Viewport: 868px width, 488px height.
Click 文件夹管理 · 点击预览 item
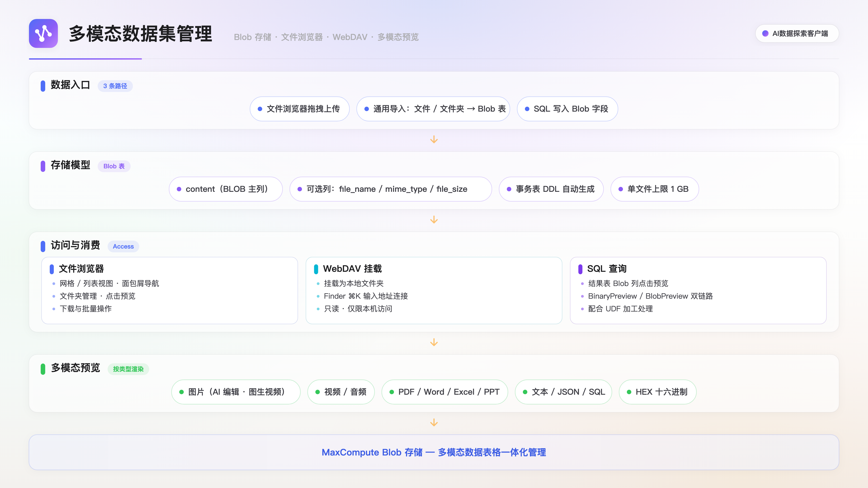(97, 296)
